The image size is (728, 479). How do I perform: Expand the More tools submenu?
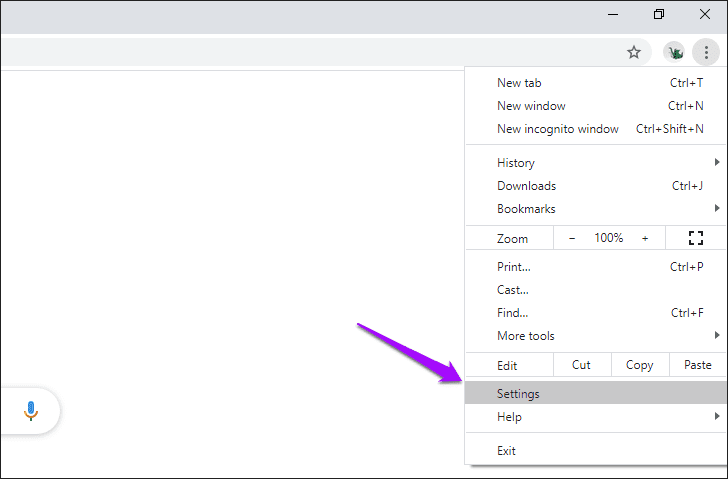coord(596,336)
